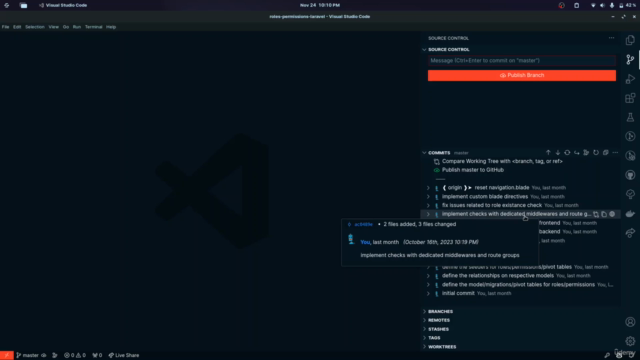The width and height of the screenshot is (640, 360).
Task: Click Publish master to GitHub
Action: [x=473, y=170]
